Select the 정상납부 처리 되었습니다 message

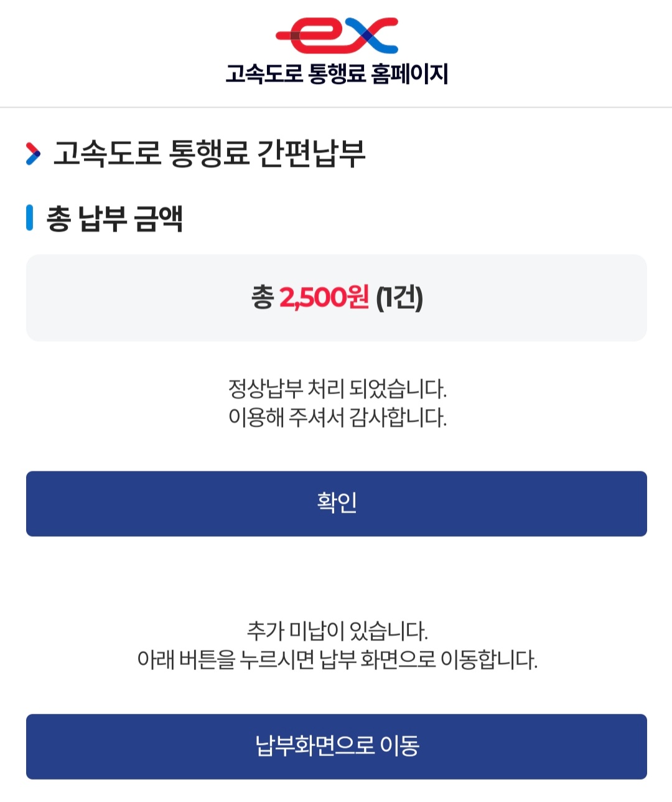click(337, 389)
